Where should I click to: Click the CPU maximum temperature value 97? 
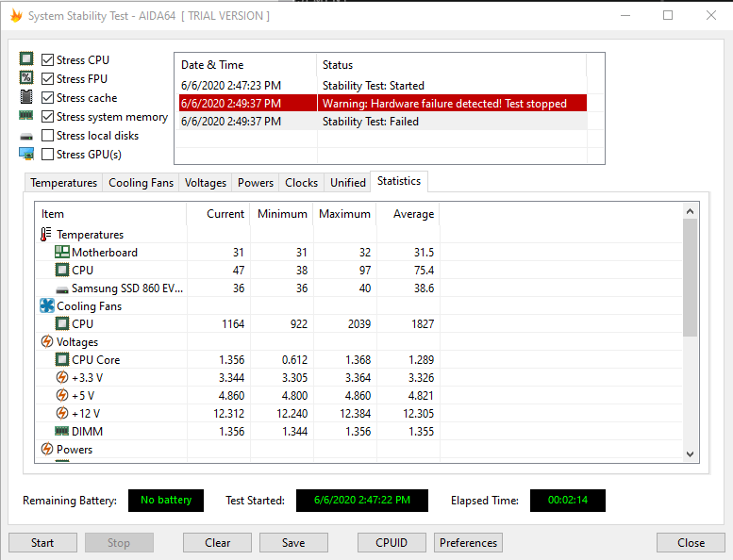coord(365,271)
